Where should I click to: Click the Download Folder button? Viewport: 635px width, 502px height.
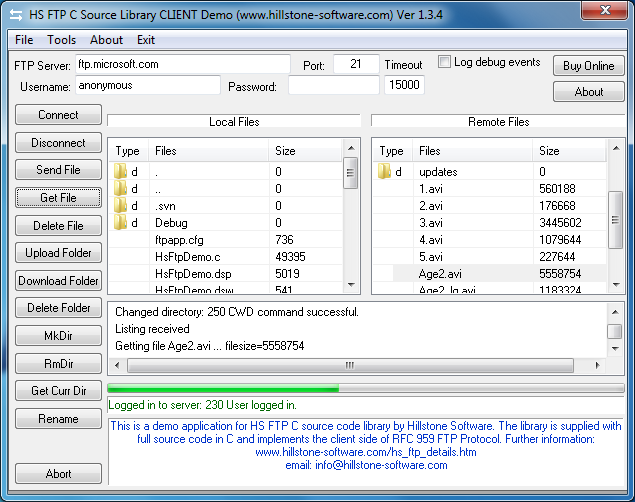(x=58, y=281)
